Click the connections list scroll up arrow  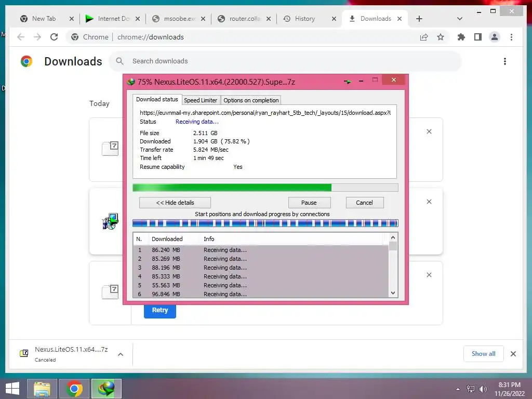point(393,237)
